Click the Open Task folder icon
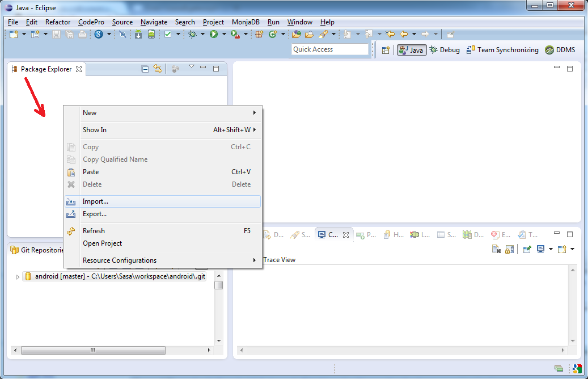The width and height of the screenshot is (588, 379). [310, 35]
